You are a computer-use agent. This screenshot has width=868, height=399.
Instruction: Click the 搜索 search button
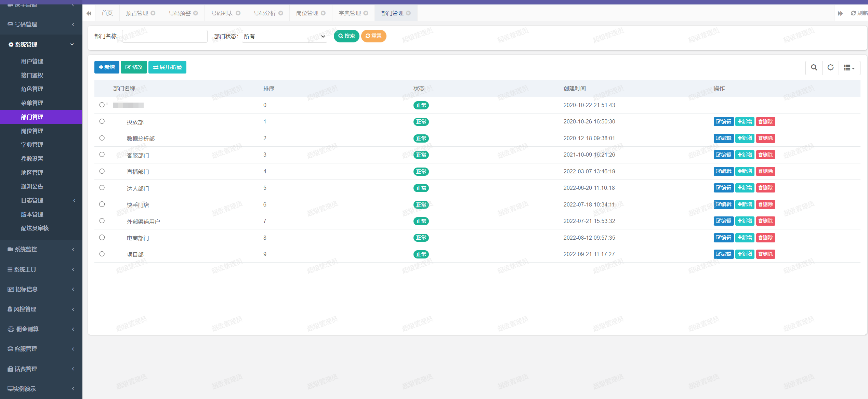coord(346,36)
